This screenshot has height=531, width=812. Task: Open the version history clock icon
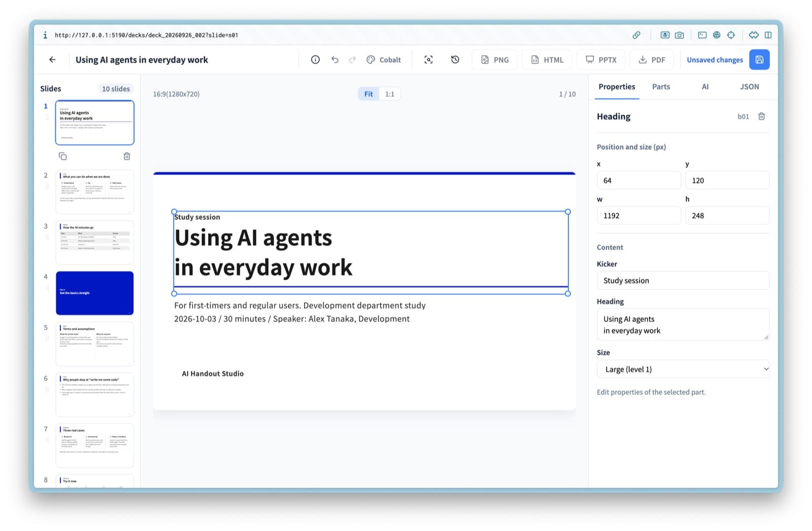pyautogui.click(x=455, y=60)
